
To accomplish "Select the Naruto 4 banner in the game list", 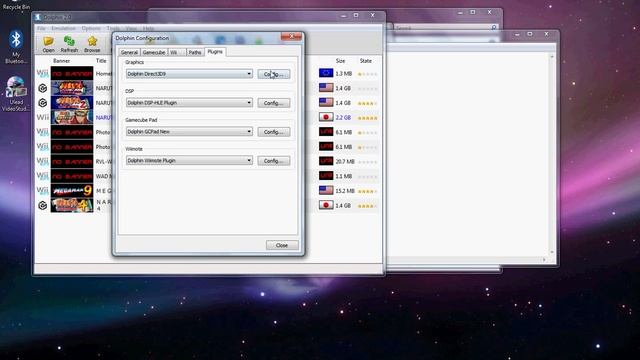I will tap(72, 205).
